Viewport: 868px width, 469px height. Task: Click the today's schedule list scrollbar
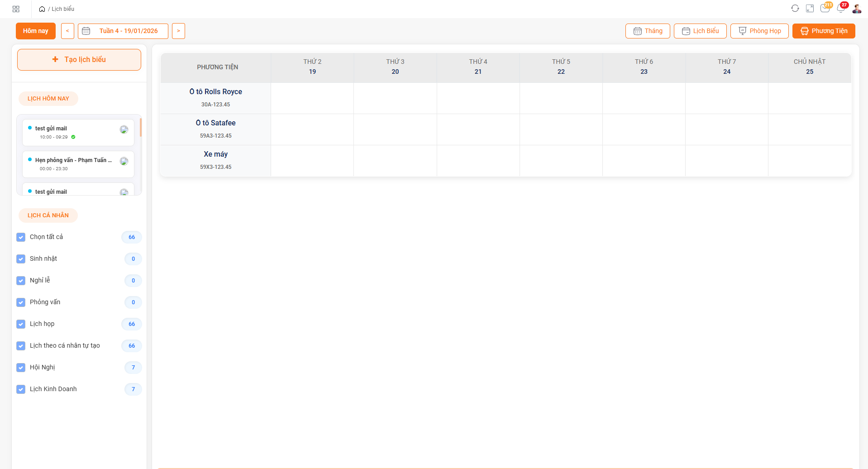click(x=141, y=128)
